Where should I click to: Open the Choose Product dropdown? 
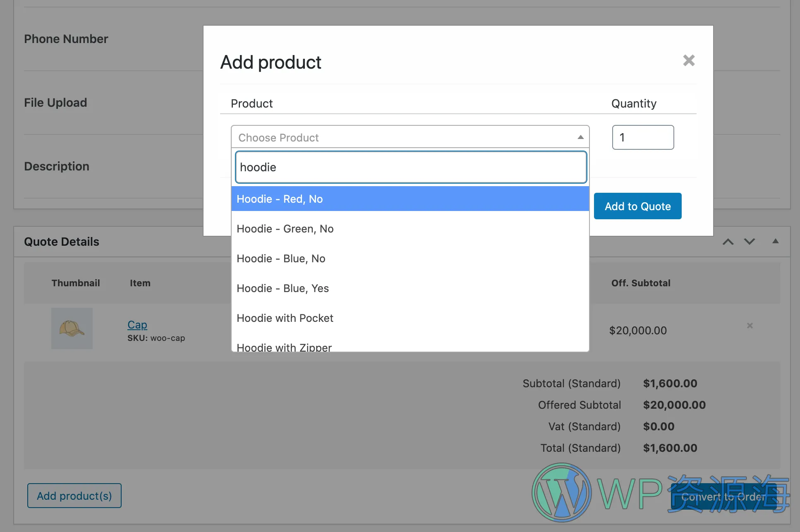tap(410, 137)
